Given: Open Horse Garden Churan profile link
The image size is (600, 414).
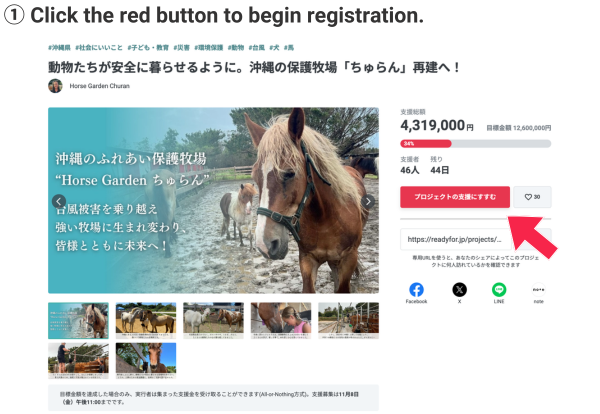Looking at the screenshot, I should (x=99, y=86).
